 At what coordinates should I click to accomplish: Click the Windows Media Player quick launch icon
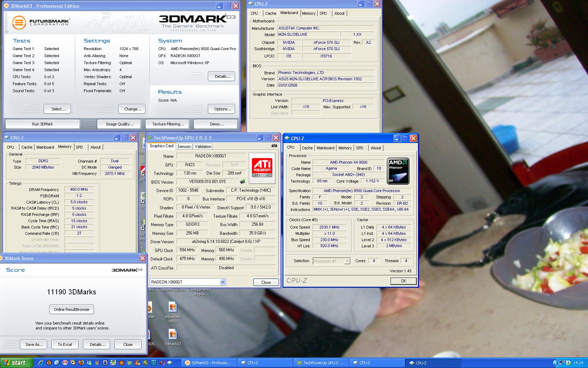click(73, 363)
